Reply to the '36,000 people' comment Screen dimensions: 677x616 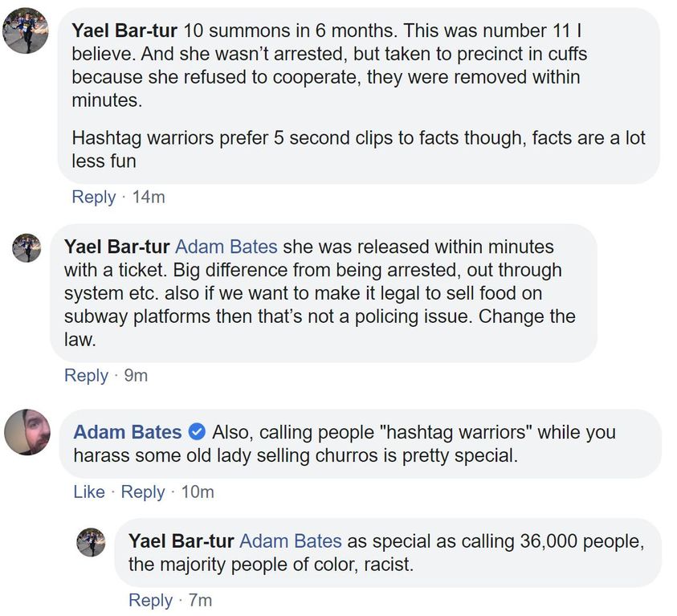(151, 601)
